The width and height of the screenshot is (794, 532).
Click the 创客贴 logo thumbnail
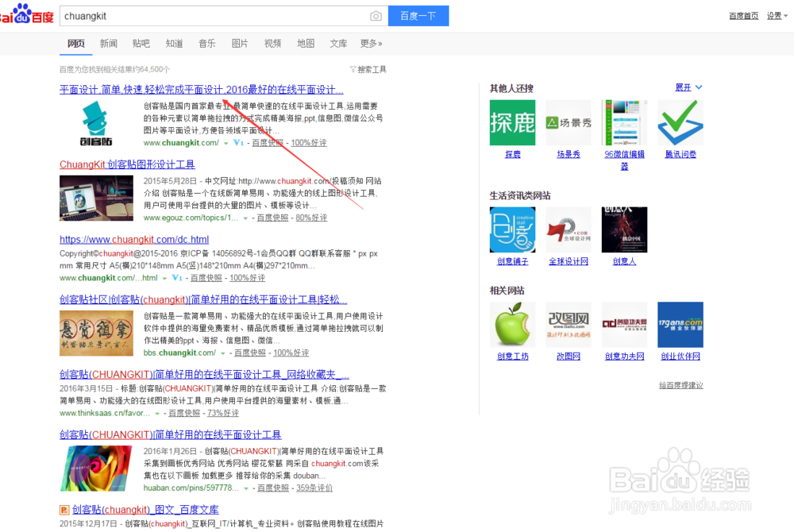96,124
